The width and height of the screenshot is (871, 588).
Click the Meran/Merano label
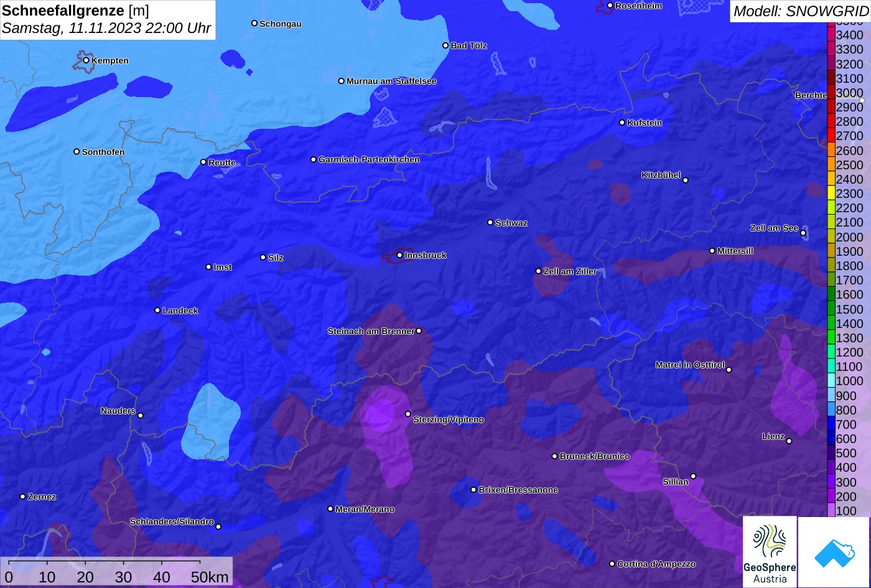point(365,509)
